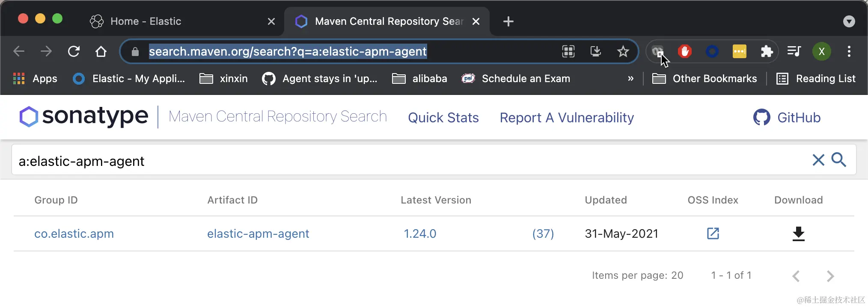Open the OSS Index external link icon

coord(713,233)
